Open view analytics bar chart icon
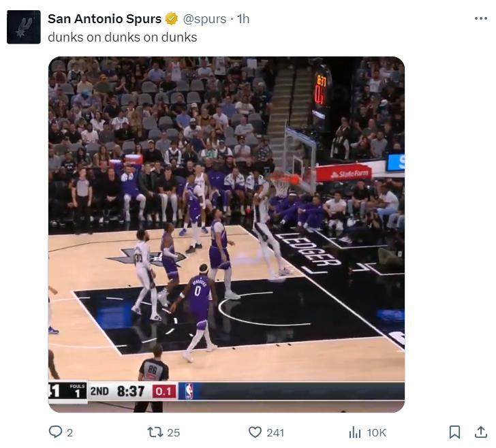Image resolution: width=496 pixels, height=448 pixels. pos(355,432)
